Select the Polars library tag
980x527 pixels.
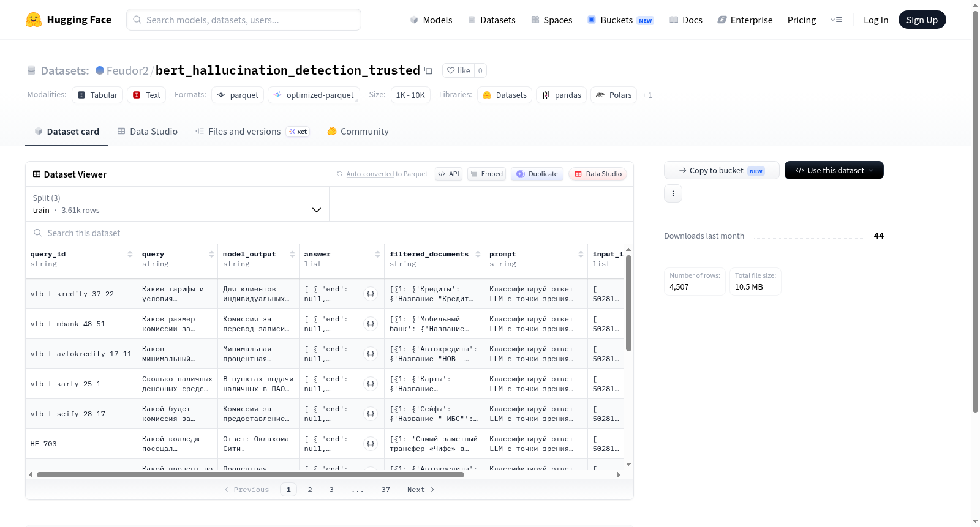614,95
